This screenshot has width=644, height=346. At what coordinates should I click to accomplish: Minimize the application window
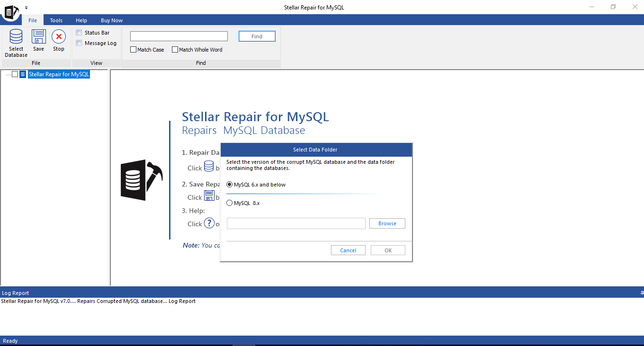592,7
